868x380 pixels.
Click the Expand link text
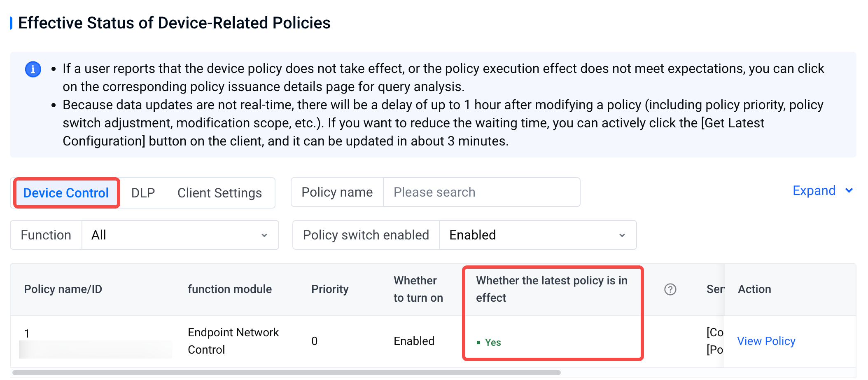click(x=814, y=191)
